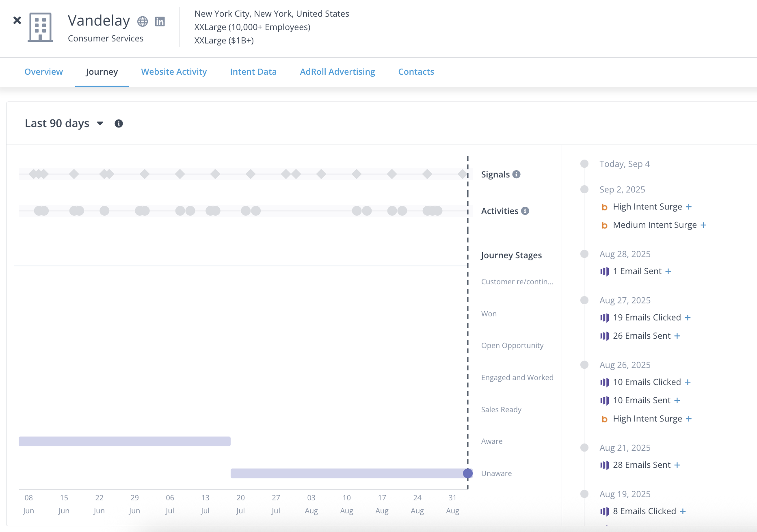This screenshot has width=757, height=532.
Task: Open the Intent Data tab
Action: point(253,72)
